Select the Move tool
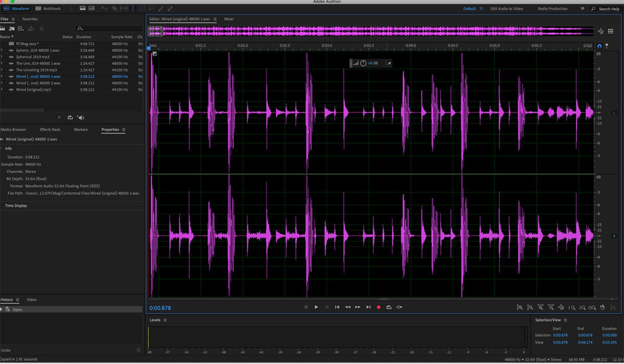This screenshot has width=624, height=364. tap(105, 8)
